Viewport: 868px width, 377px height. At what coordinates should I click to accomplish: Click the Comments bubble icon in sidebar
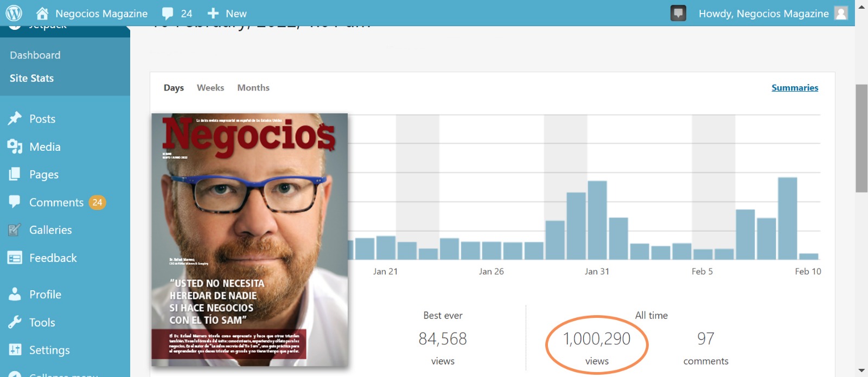[15, 202]
